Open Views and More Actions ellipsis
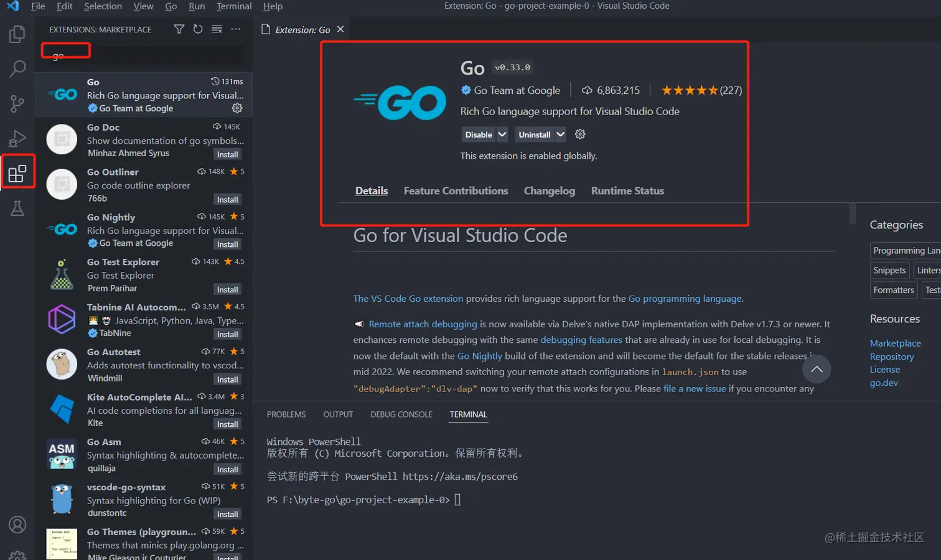This screenshot has height=560, width=941. coord(236,29)
